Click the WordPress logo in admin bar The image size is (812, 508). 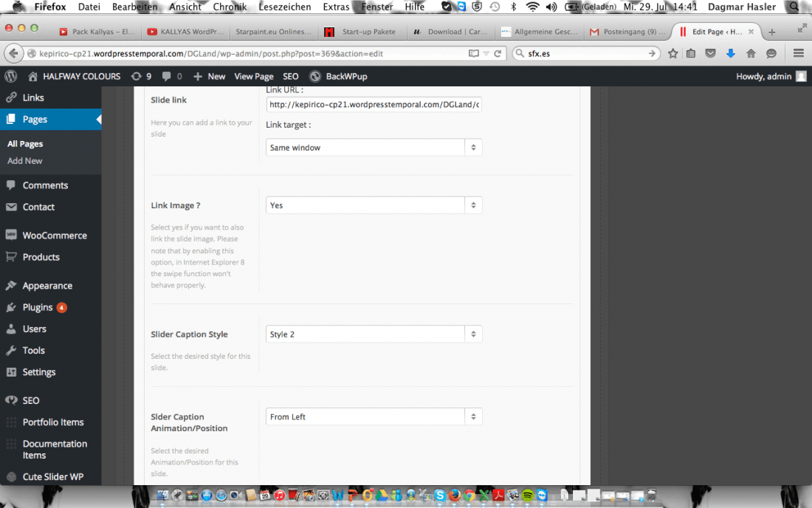click(11, 76)
